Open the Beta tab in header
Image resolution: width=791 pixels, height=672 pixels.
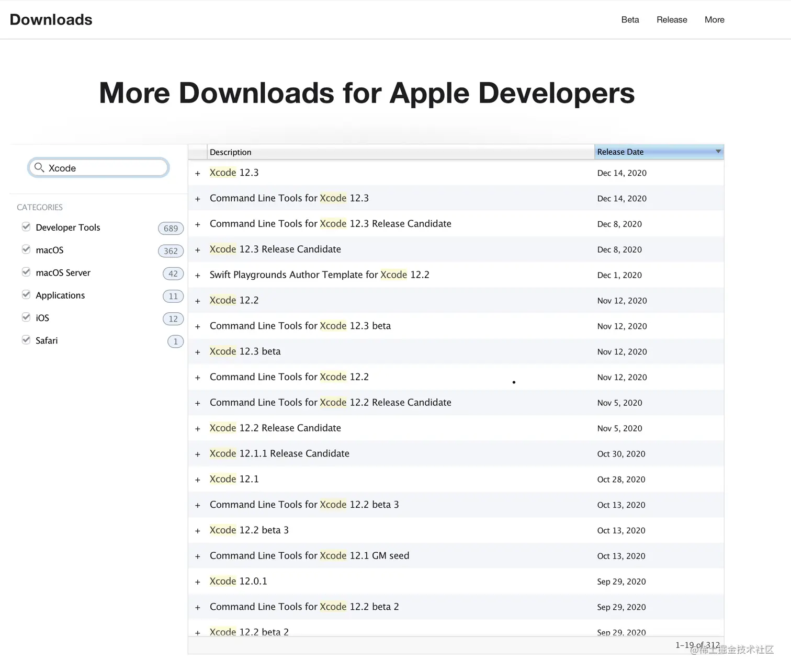(630, 20)
